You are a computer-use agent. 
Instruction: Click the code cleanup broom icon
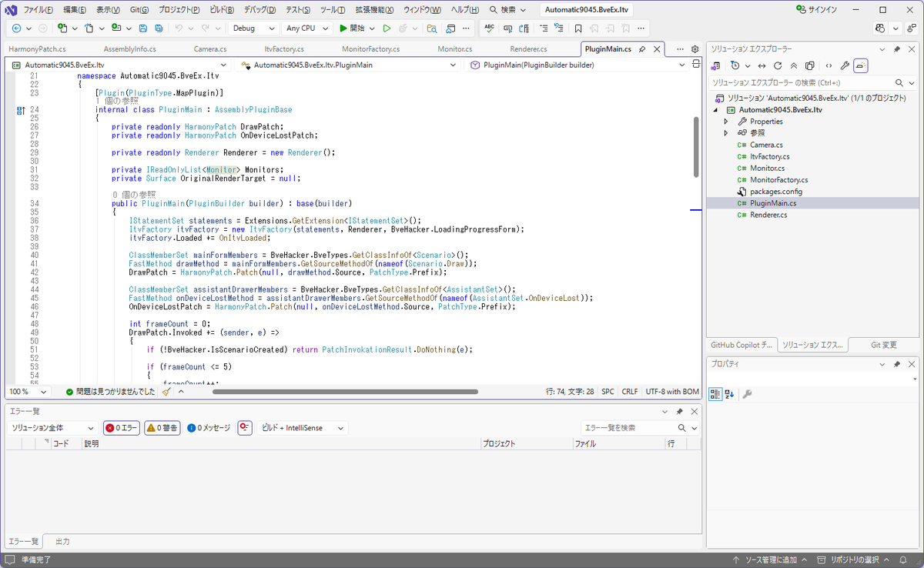(166, 392)
